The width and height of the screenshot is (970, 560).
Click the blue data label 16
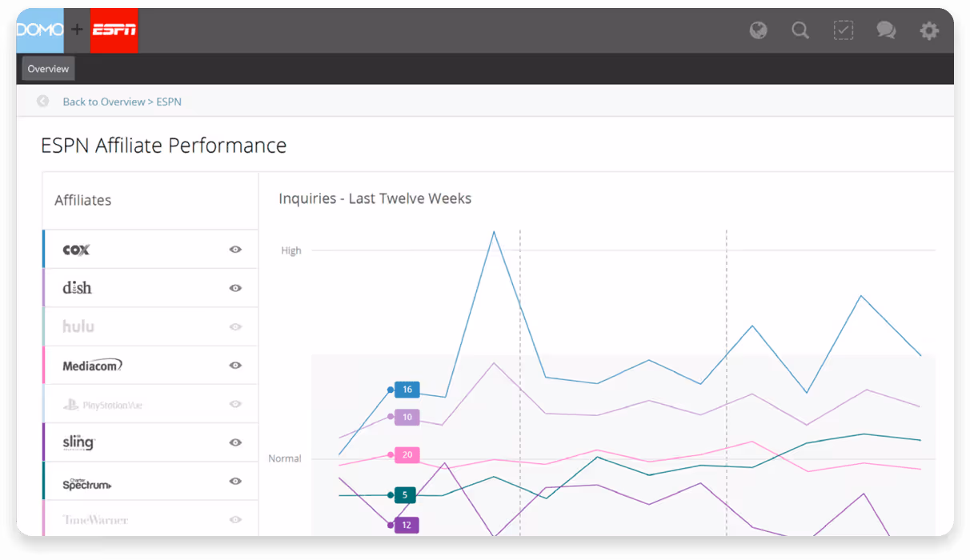click(407, 390)
